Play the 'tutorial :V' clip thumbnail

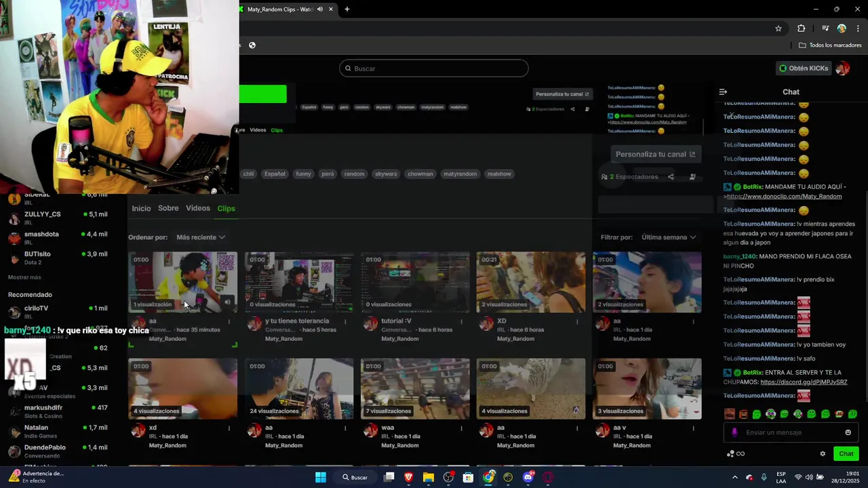point(415,282)
